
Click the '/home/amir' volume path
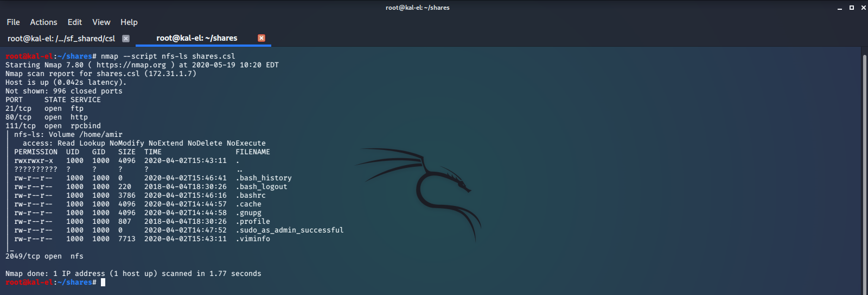[x=101, y=135]
